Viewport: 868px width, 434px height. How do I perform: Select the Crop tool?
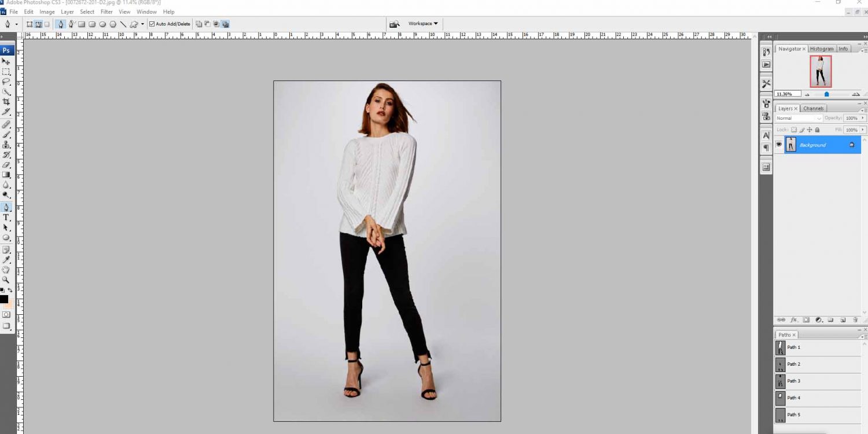point(6,102)
